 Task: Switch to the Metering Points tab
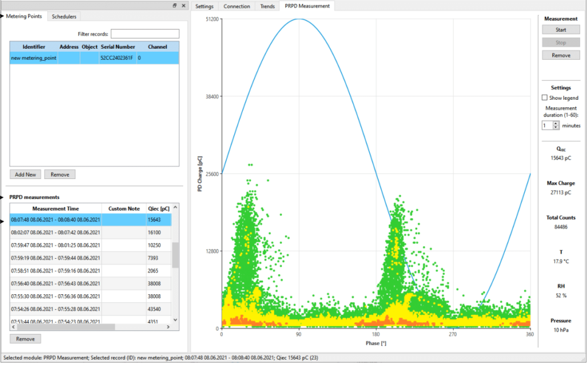point(24,16)
